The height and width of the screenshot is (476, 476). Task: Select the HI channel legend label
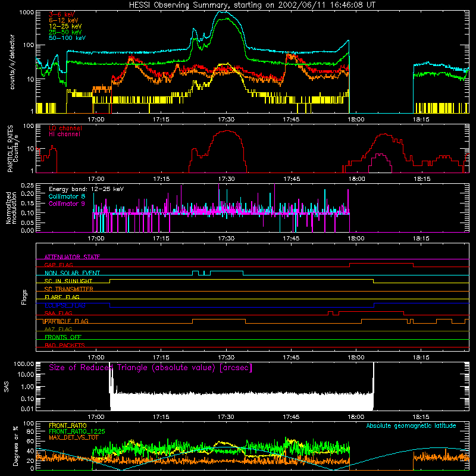click(x=64, y=134)
